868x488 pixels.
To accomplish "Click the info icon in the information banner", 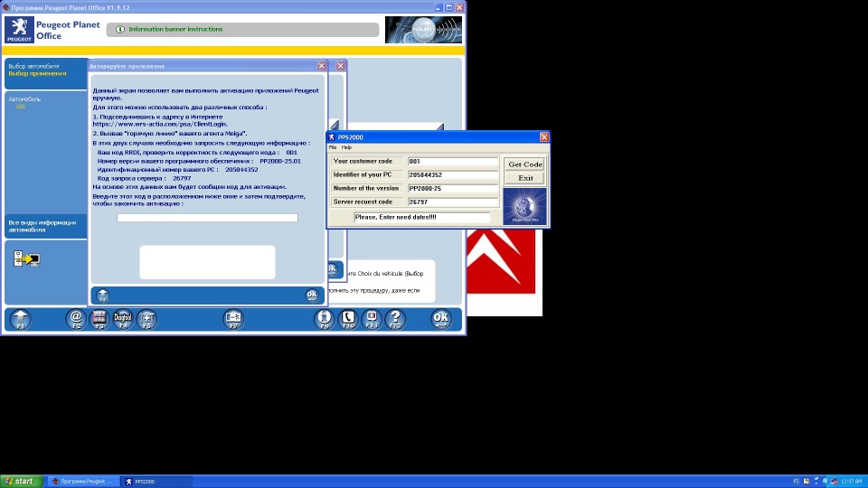I will [120, 29].
